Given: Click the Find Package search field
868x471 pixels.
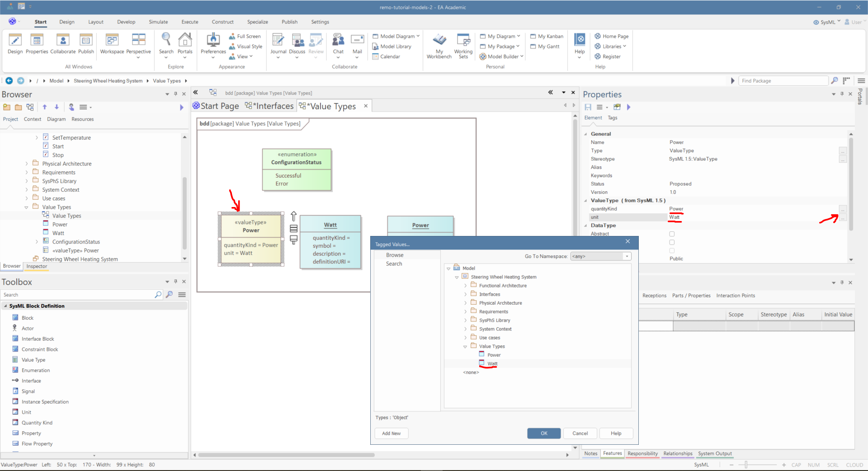Looking at the screenshot, I should pyautogui.click(x=783, y=81).
